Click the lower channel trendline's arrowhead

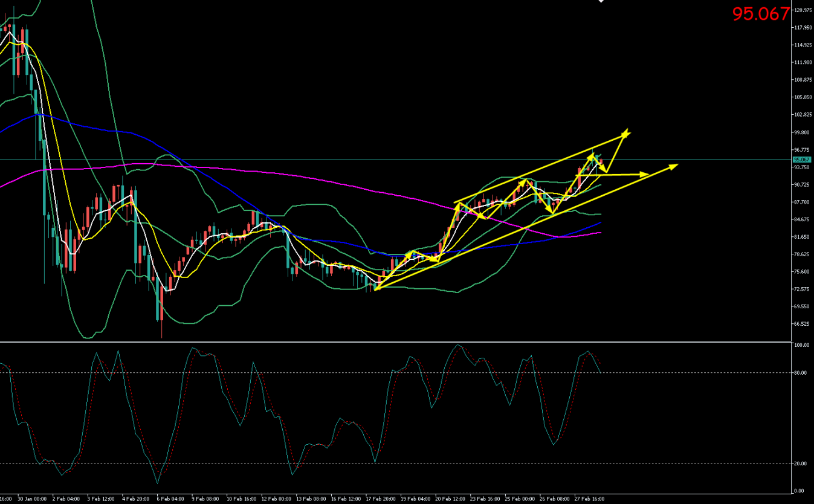(674, 165)
